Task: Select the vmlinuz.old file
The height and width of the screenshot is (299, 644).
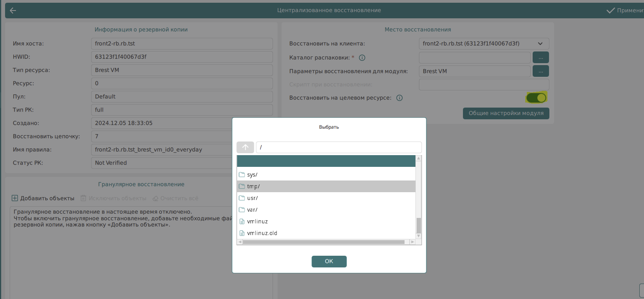Action: point(326,233)
